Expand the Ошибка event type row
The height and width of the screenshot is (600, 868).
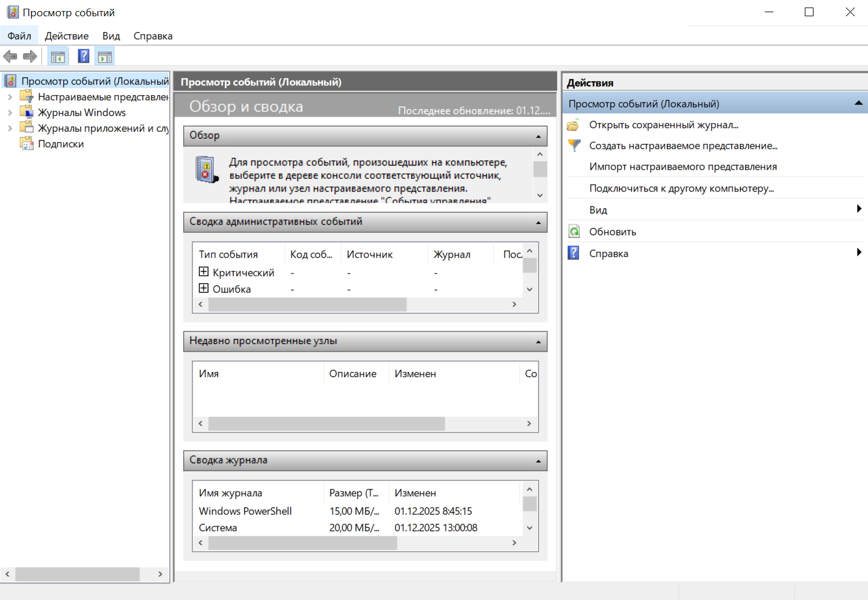204,288
